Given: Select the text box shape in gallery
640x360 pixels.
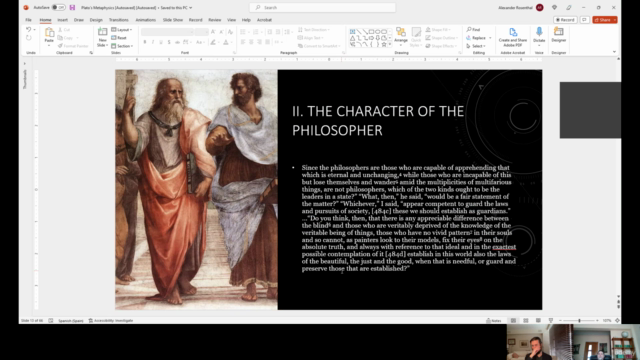Looking at the screenshot, I should point(352,31).
